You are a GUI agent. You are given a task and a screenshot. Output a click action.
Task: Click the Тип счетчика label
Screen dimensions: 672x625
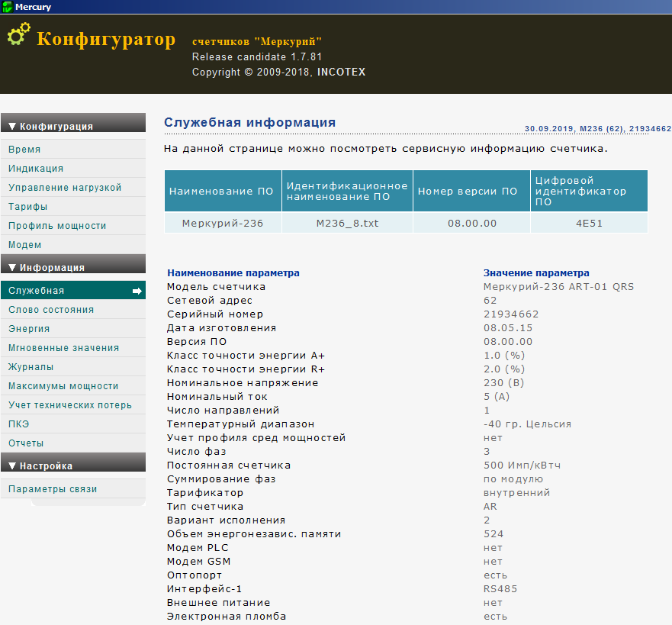[x=205, y=506]
